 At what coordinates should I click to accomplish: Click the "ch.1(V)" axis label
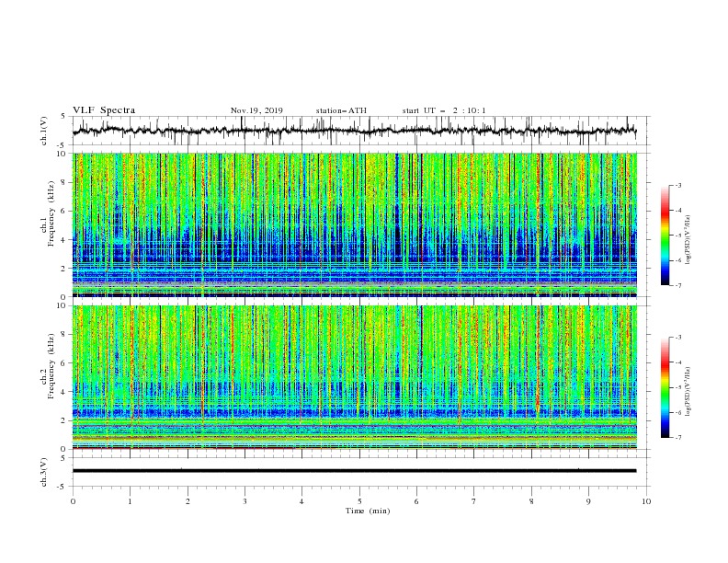pyautogui.click(x=44, y=131)
